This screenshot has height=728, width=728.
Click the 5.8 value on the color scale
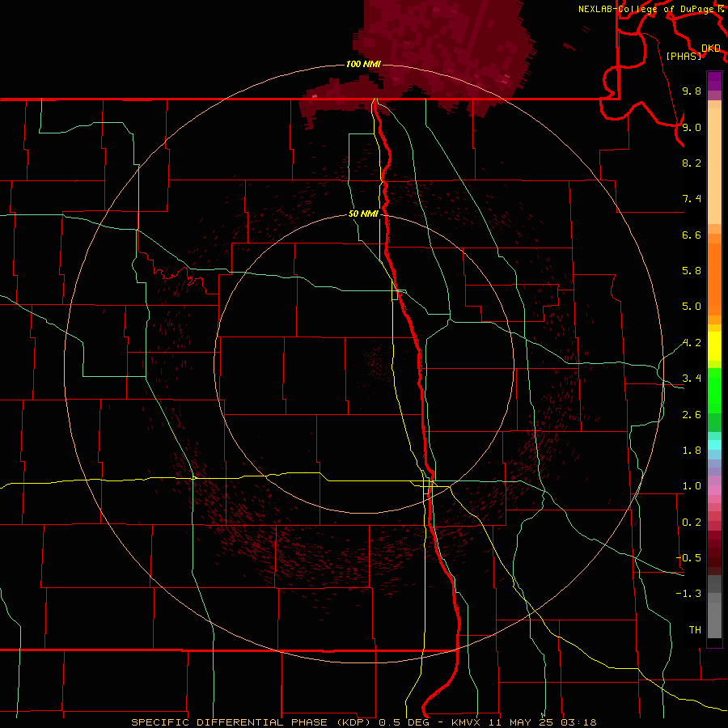(x=692, y=271)
